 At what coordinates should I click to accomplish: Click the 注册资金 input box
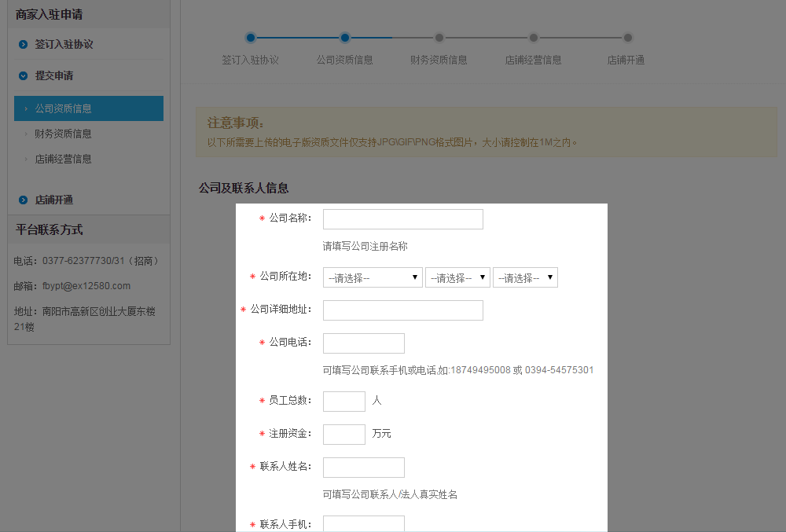pyautogui.click(x=343, y=435)
